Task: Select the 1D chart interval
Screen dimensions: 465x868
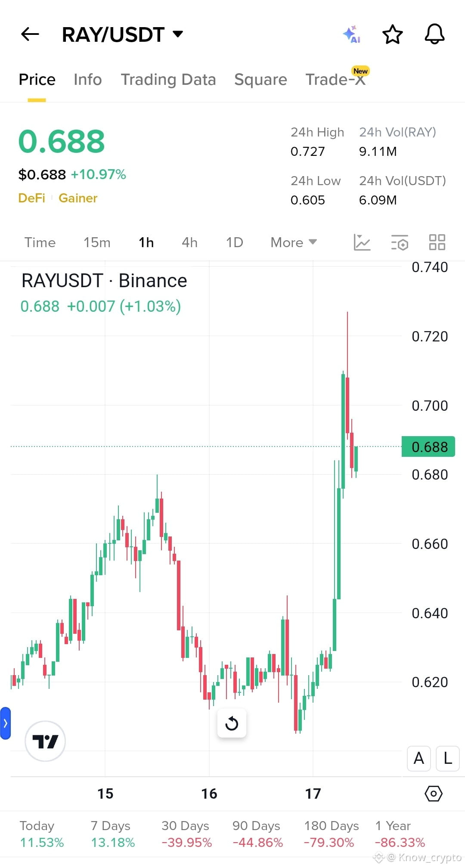Action: point(235,242)
